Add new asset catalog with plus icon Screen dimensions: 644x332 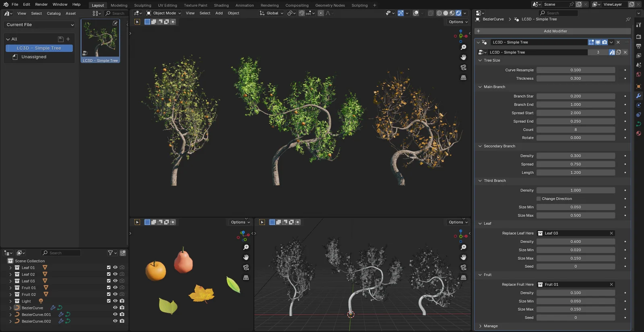(x=68, y=39)
